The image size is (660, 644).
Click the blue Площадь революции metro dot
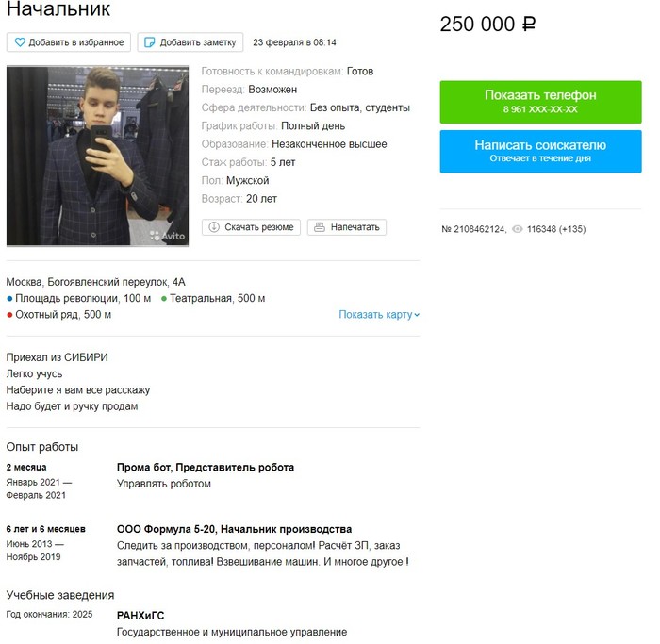[9, 299]
